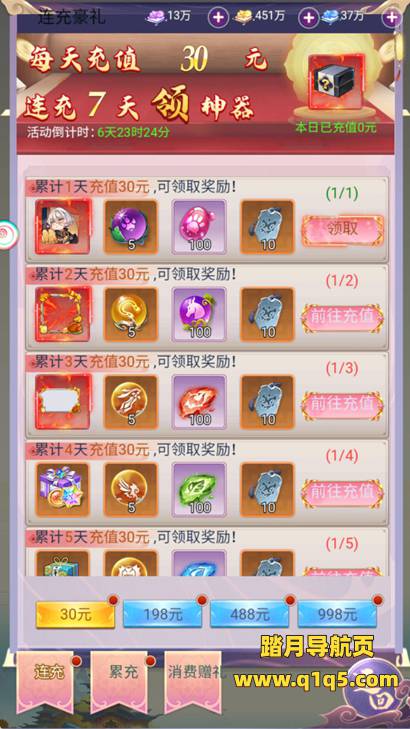410x729 pixels.
Task: Tap the purple unicorn orb reward
Action: click(199, 314)
